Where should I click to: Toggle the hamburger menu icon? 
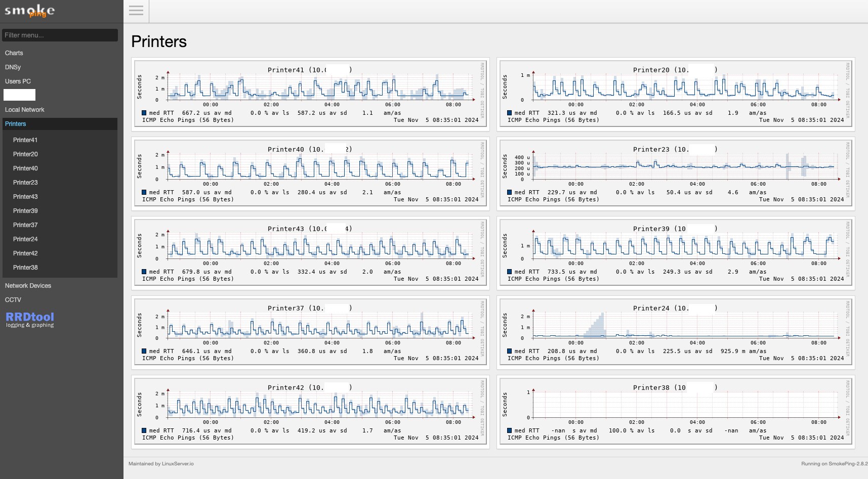(136, 11)
